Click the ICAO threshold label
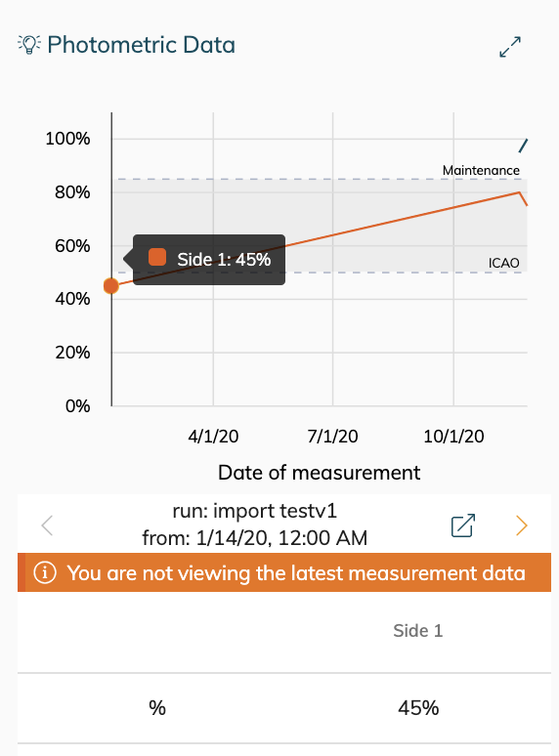The width and height of the screenshot is (559, 756). click(x=503, y=263)
